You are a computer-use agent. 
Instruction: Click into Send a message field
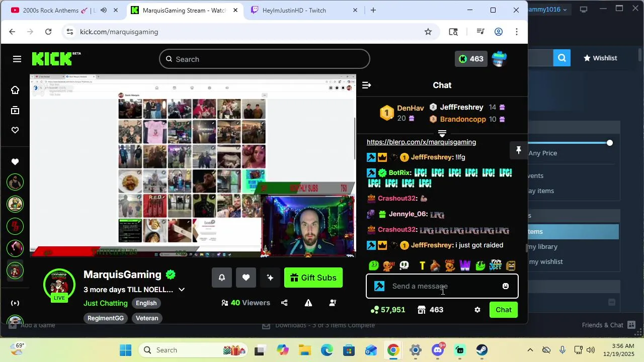(442, 286)
